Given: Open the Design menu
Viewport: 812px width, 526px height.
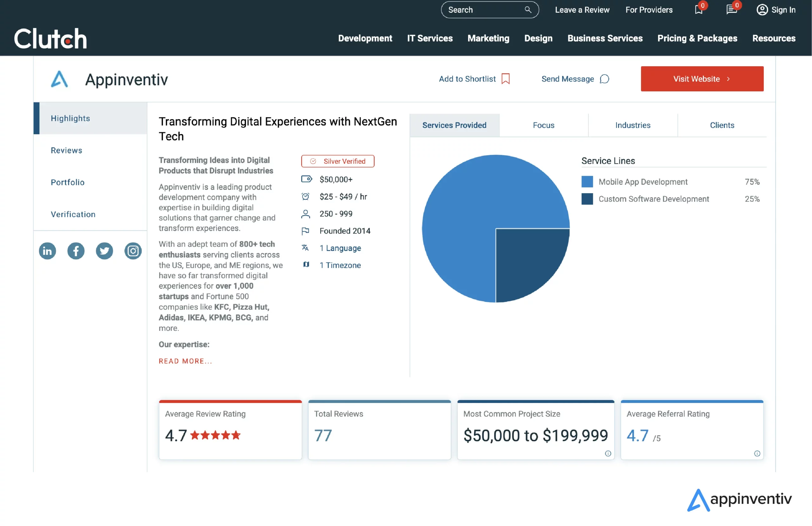Looking at the screenshot, I should click(x=538, y=38).
